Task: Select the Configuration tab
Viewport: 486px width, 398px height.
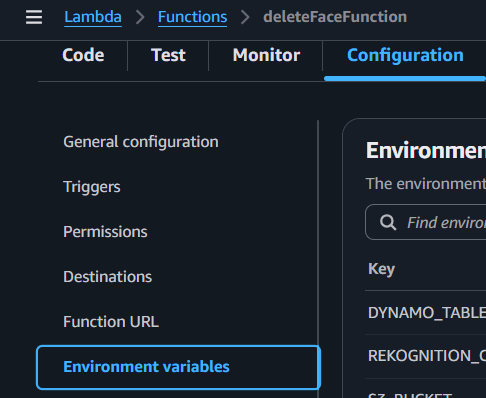Action: click(x=405, y=55)
